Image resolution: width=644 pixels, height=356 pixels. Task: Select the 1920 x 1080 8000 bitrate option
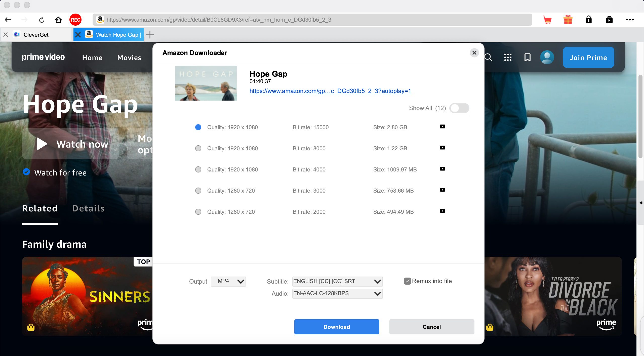point(198,148)
